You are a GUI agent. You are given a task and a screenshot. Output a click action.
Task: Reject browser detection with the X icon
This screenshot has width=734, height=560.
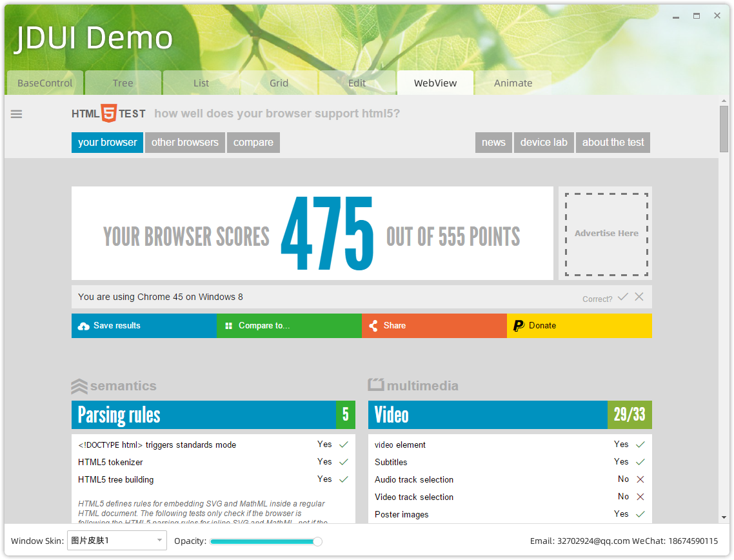(639, 297)
